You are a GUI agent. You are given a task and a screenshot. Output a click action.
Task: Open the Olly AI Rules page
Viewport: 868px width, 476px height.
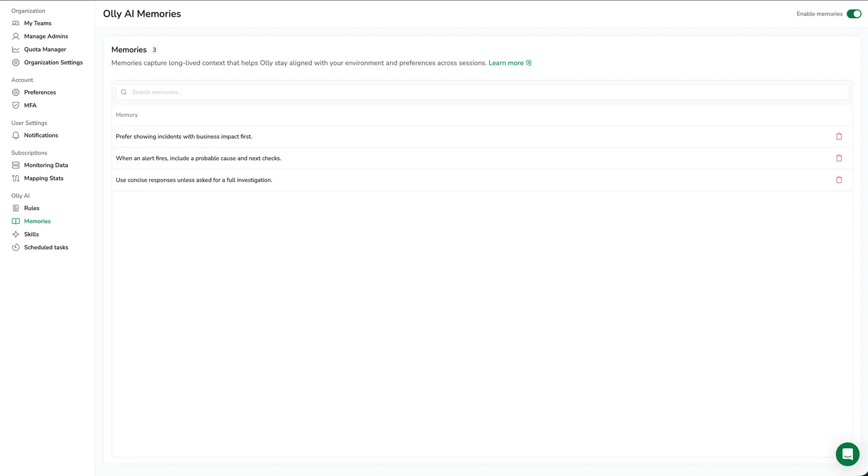point(32,208)
